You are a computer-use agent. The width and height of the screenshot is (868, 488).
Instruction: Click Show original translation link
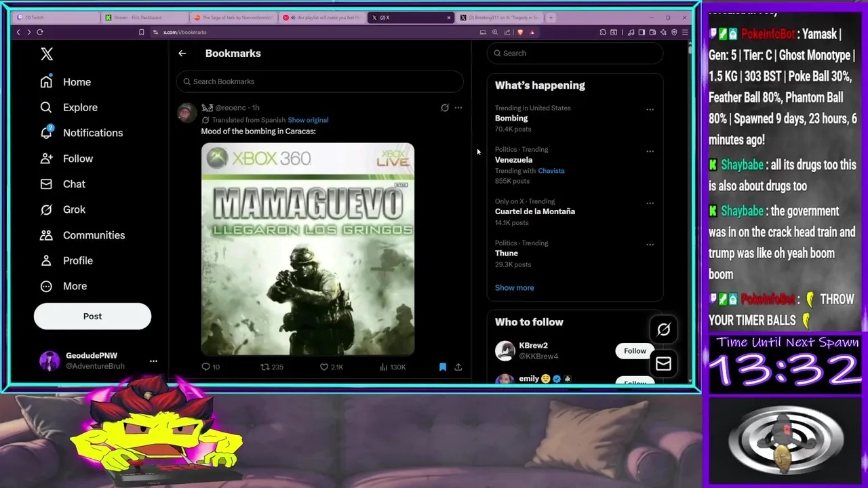308,120
